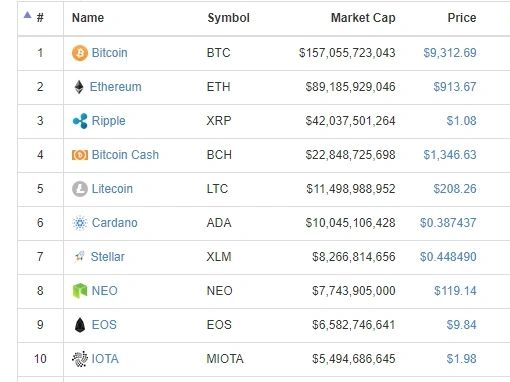Click the black EOS logo icon
Image resolution: width=510 pixels, height=382 pixels.
[x=80, y=325]
